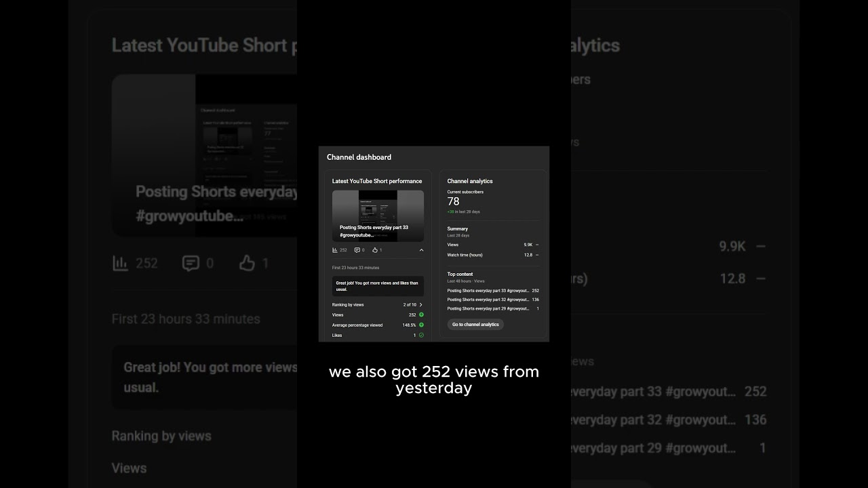
Task: Open top content row Posting Shorts part 29
Action: [493, 308]
